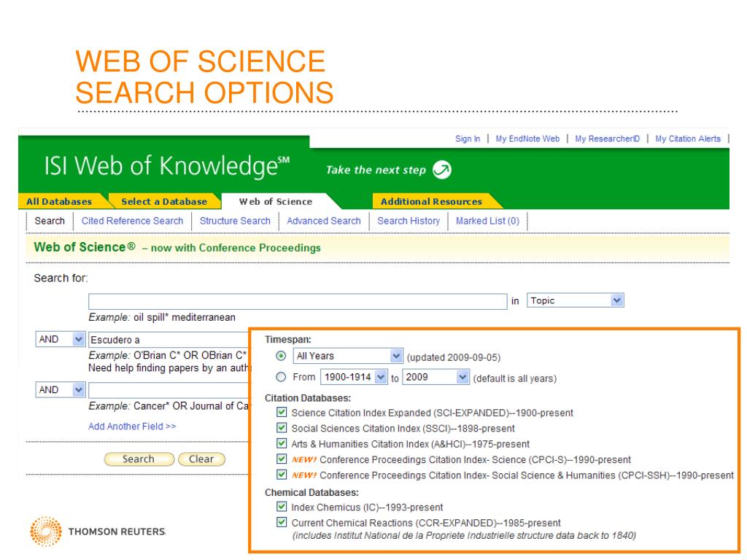Viewport: 747px width, 560px height.
Task: Open My EndNote Web link
Action: click(527, 139)
